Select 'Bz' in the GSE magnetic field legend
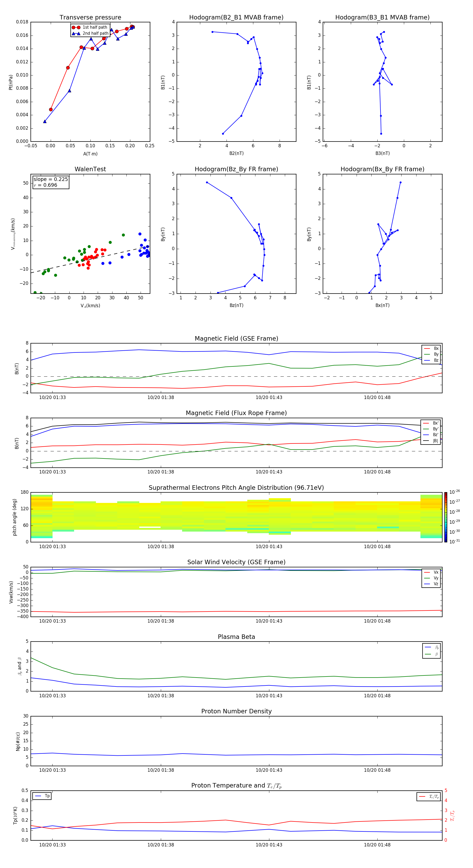This screenshot has height=868, width=473. point(431,360)
